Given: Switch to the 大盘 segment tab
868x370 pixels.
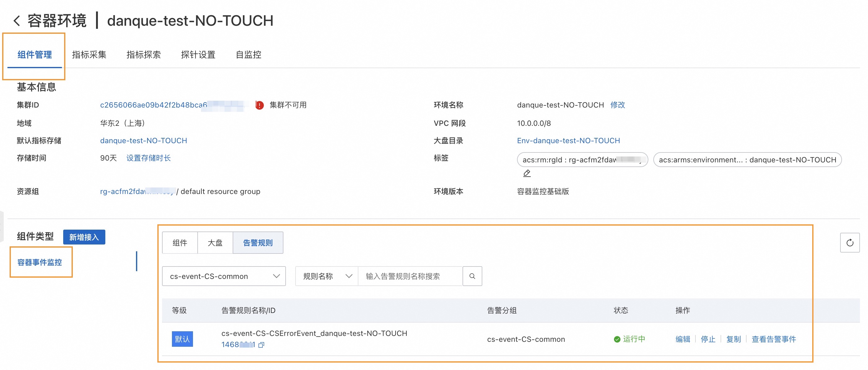Looking at the screenshot, I should click(215, 243).
